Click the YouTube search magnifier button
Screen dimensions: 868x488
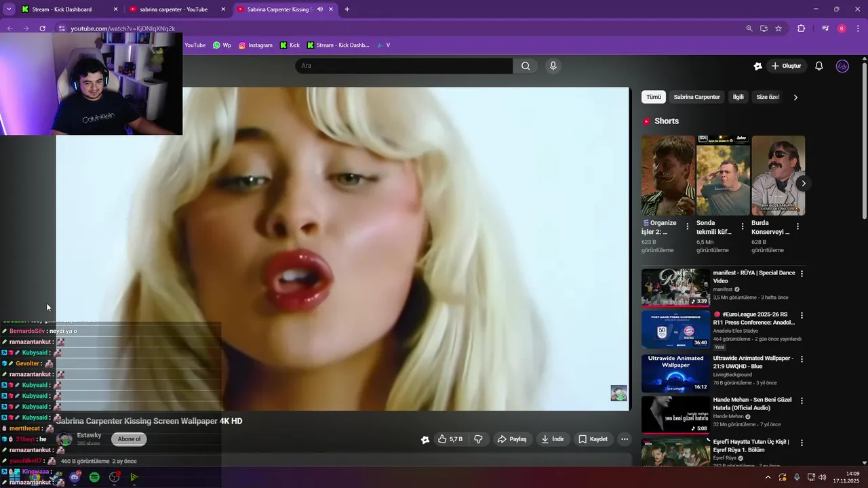[526, 66]
